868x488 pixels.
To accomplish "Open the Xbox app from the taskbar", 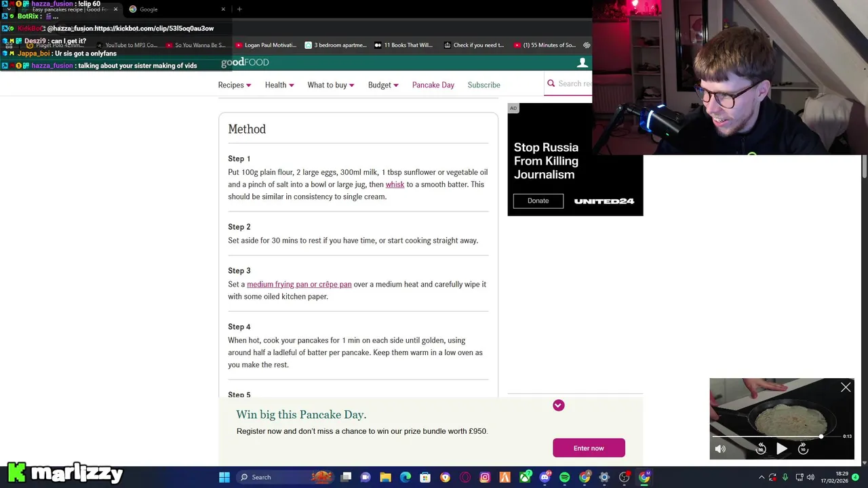I will 525,477.
